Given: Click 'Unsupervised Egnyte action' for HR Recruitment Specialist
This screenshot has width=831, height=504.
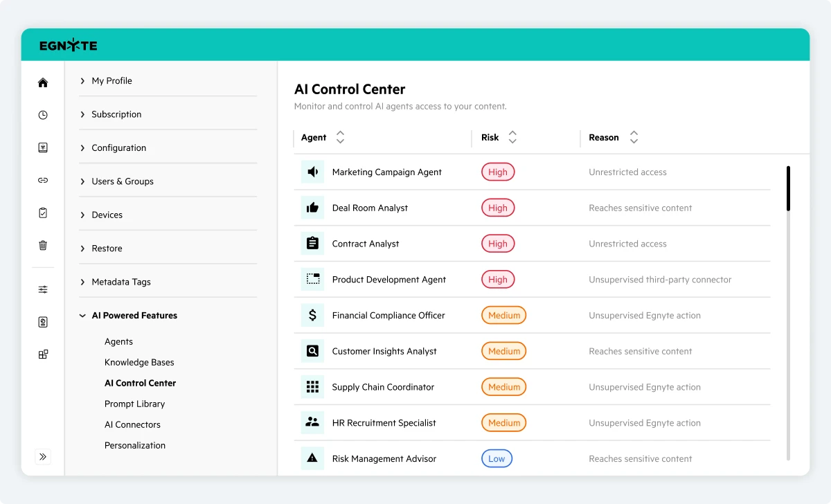Looking at the screenshot, I should coord(645,423).
